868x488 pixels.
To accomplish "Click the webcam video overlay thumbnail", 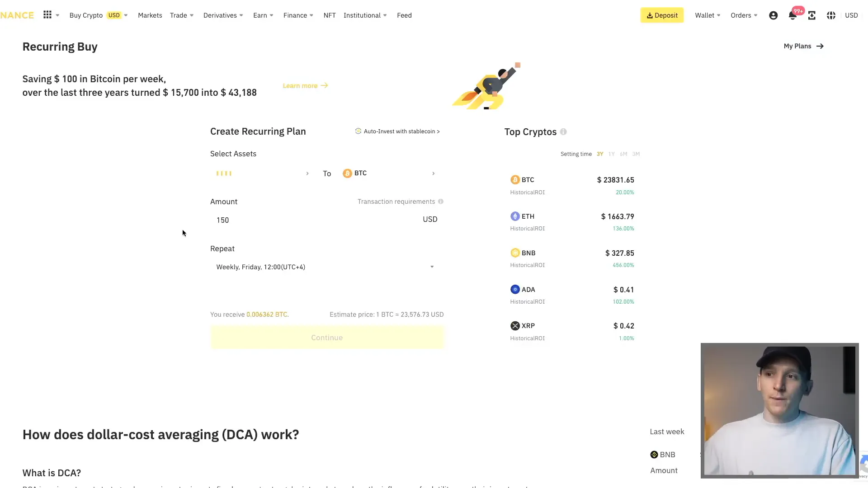I will (779, 410).
